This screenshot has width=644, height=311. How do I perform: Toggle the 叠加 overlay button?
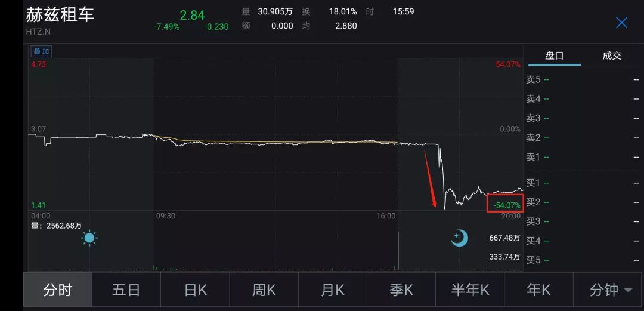click(x=42, y=51)
